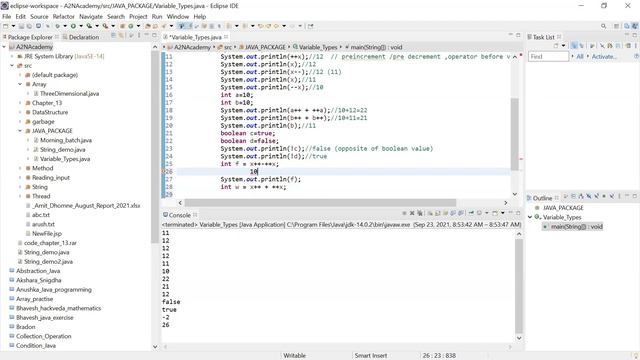Click Remove All Terminated Launches in Console
The image size is (640, 360).
420,213
